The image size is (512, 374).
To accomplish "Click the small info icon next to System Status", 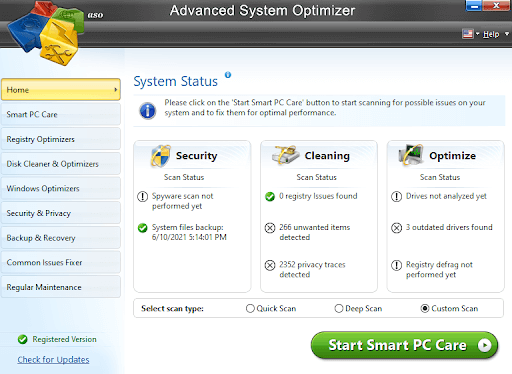I will 228,75.
